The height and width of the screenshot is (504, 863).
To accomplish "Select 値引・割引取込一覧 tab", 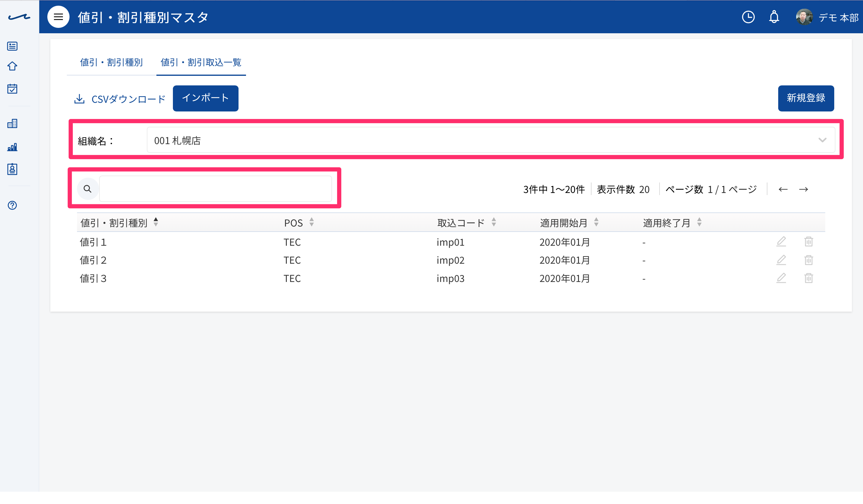I will (201, 62).
